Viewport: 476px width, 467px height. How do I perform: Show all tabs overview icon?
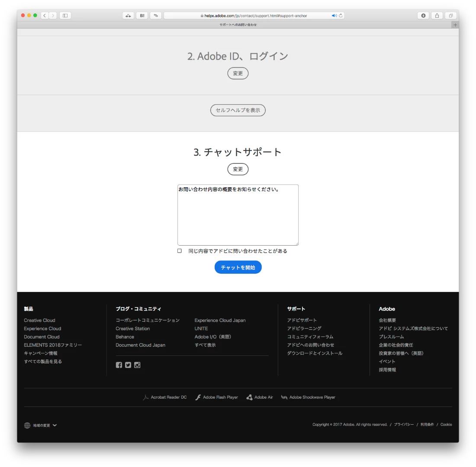coord(451,16)
